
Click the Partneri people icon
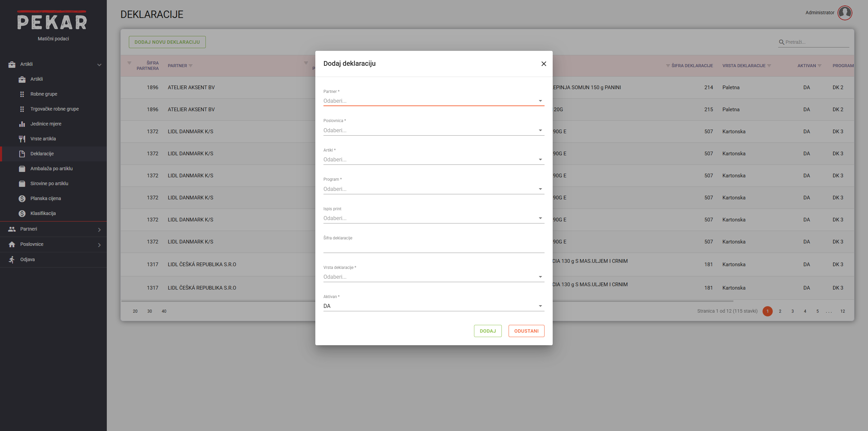(12, 229)
